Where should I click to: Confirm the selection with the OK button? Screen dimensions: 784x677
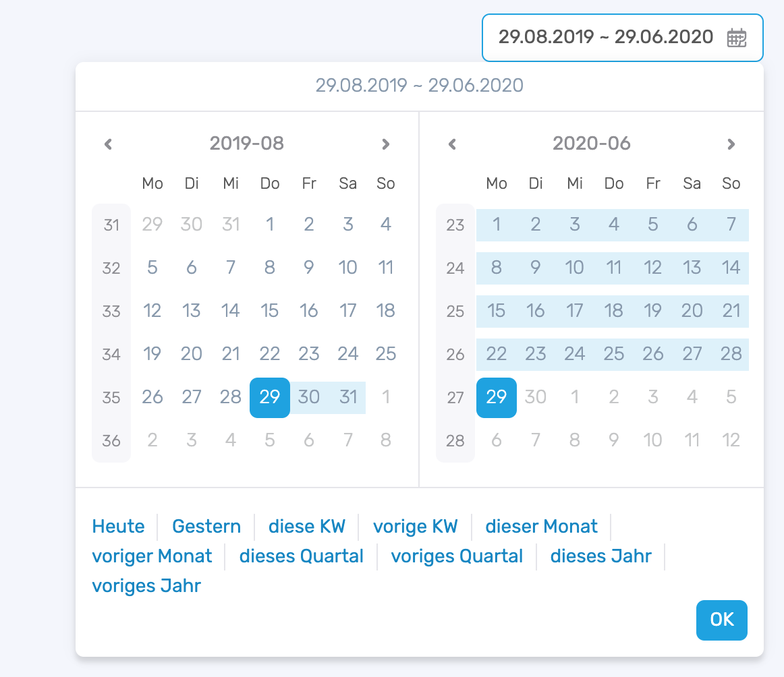point(721,620)
